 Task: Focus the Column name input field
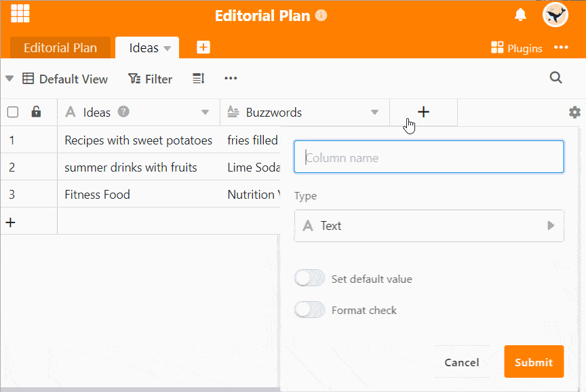[429, 157]
